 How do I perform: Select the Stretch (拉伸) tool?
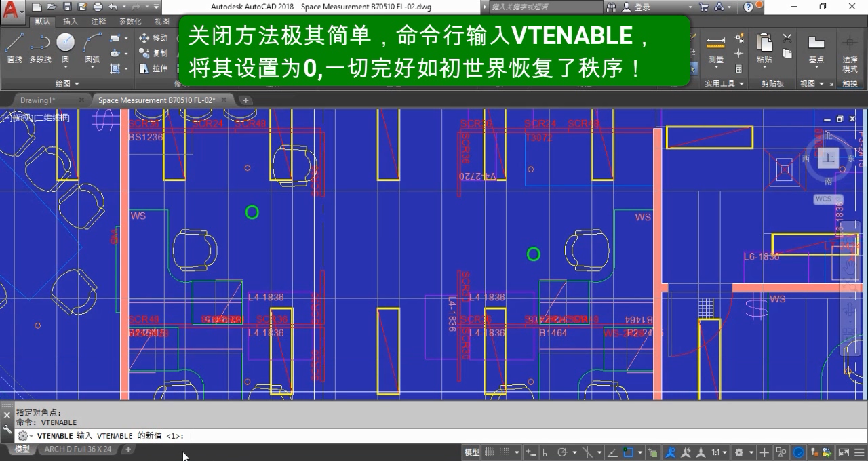pos(155,67)
